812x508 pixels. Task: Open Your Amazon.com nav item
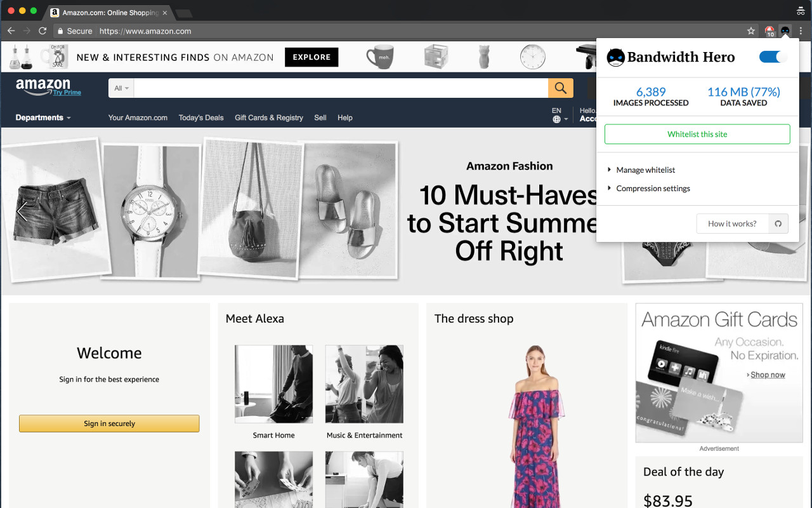(x=138, y=117)
